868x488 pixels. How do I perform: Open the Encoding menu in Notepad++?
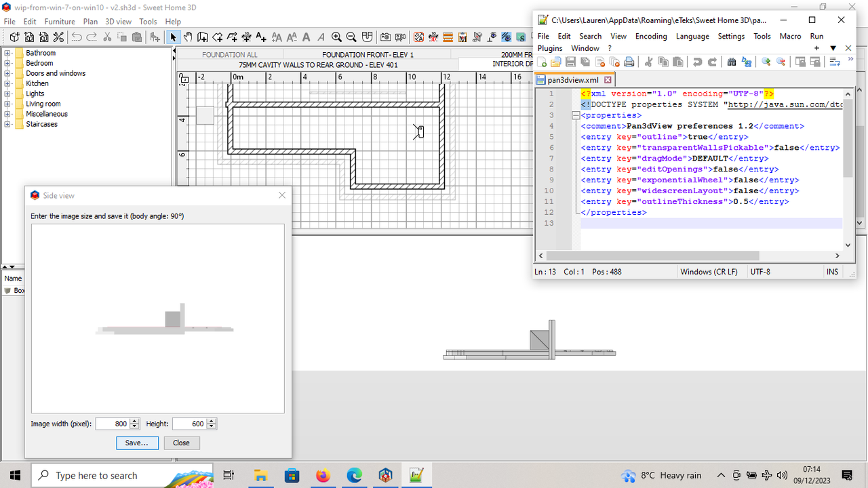tap(651, 37)
